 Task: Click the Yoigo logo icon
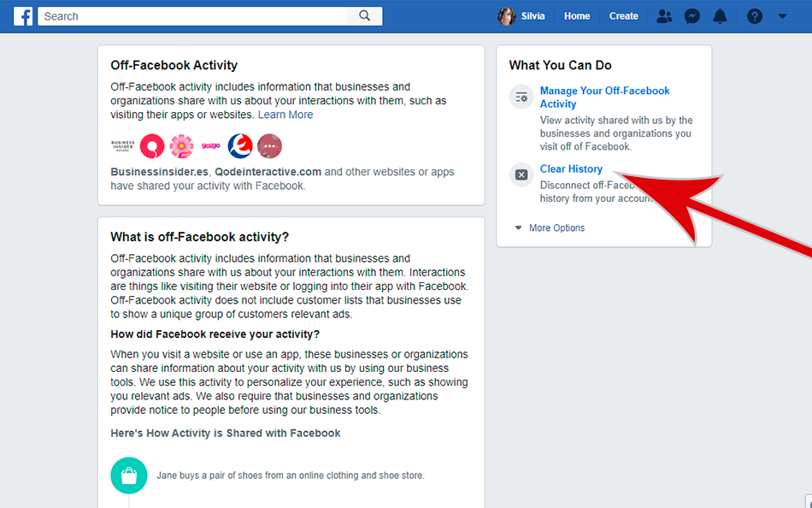coord(211,145)
